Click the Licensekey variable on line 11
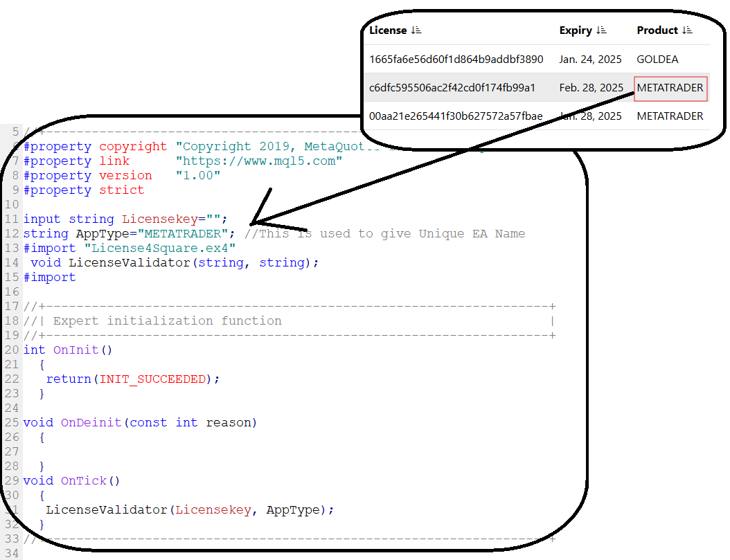 (160, 219)
